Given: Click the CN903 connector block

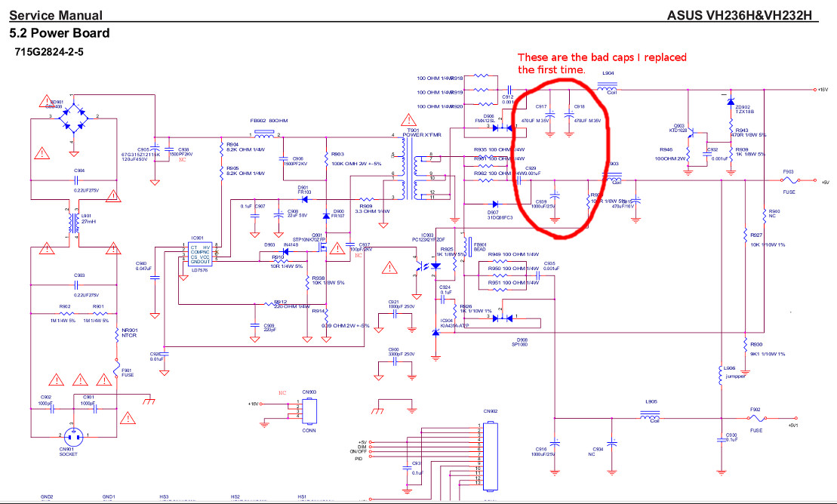Looking at the screenshot, I should coord(309,412).
